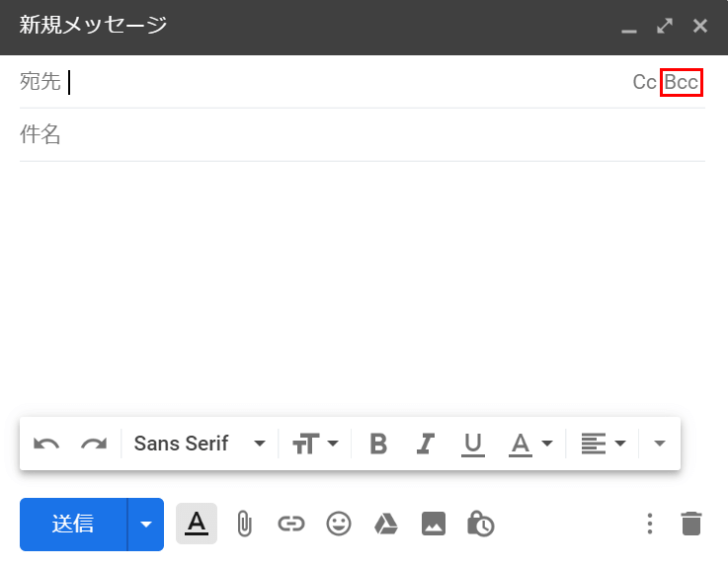The height and width of the screenshot is (568, 728).
Task: Open the text size dropdown
Action: point(315,444)
